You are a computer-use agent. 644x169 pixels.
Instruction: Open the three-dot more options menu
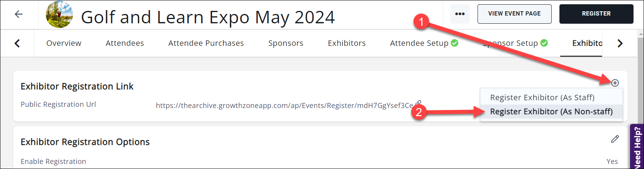[460, 14]
